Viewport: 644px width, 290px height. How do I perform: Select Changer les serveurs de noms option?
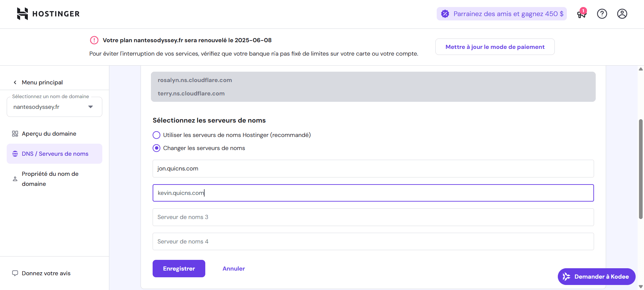pyautogui.click(x=157, y=148)
